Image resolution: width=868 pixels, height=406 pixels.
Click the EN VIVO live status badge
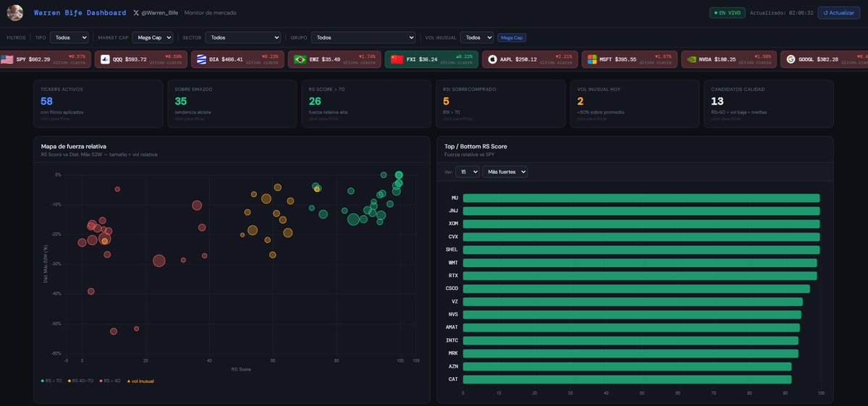[728, 13]
